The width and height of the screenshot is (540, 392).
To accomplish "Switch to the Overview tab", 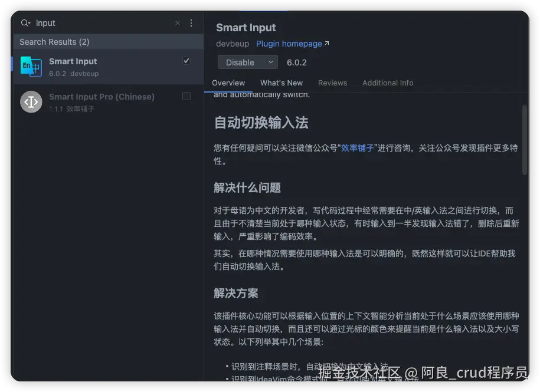I will pyautogui.click(x=228, y=83).
